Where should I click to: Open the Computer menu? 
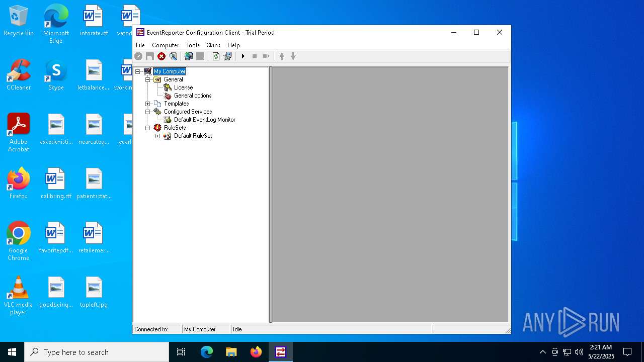coord(166,45)
